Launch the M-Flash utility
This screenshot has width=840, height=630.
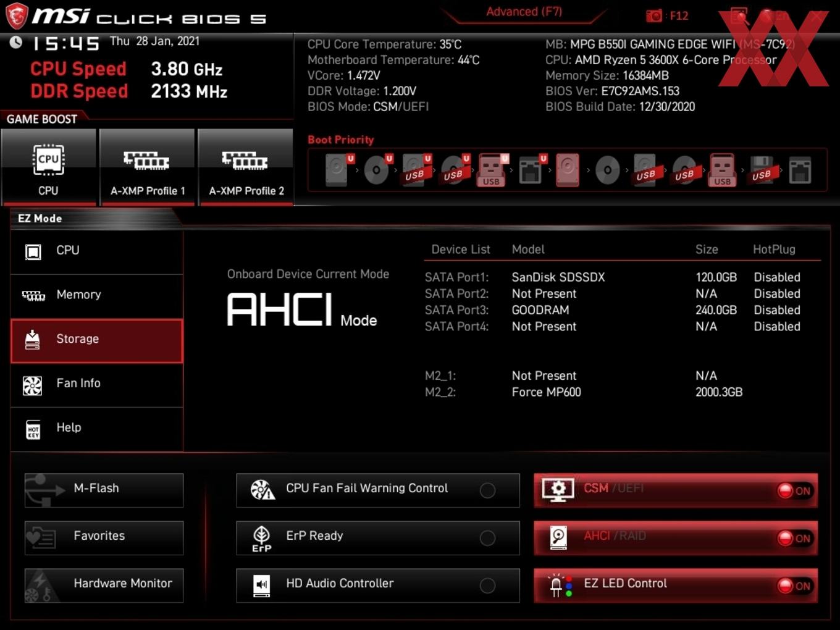click(x=104, y=490)
